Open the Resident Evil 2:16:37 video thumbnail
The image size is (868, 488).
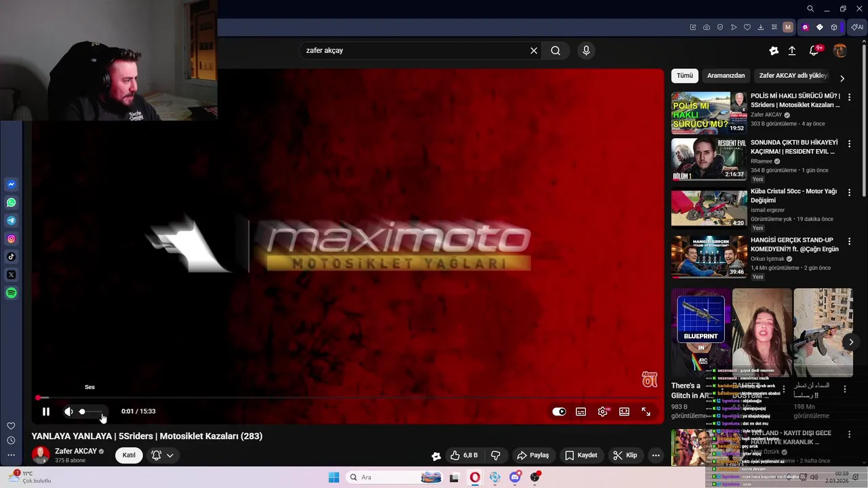pyautogui.click(x=709, y=159)
